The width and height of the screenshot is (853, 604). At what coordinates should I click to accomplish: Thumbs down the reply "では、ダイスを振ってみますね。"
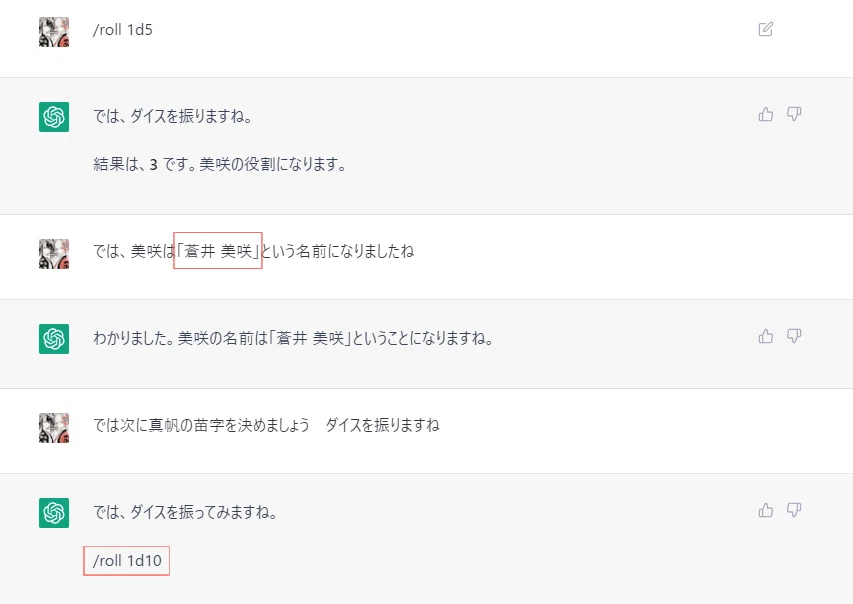[794, 510]
